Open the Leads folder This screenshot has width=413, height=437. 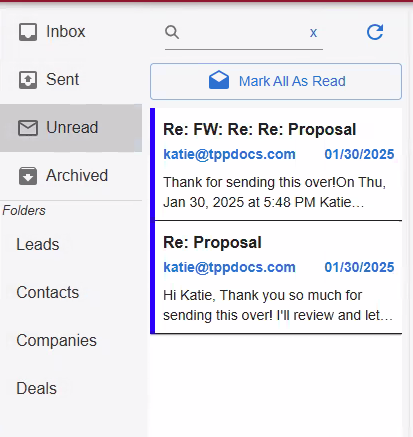pos(38,245)
